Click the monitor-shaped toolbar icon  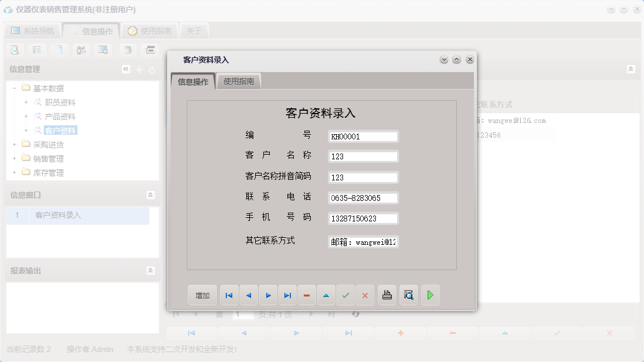pos(103,49)
